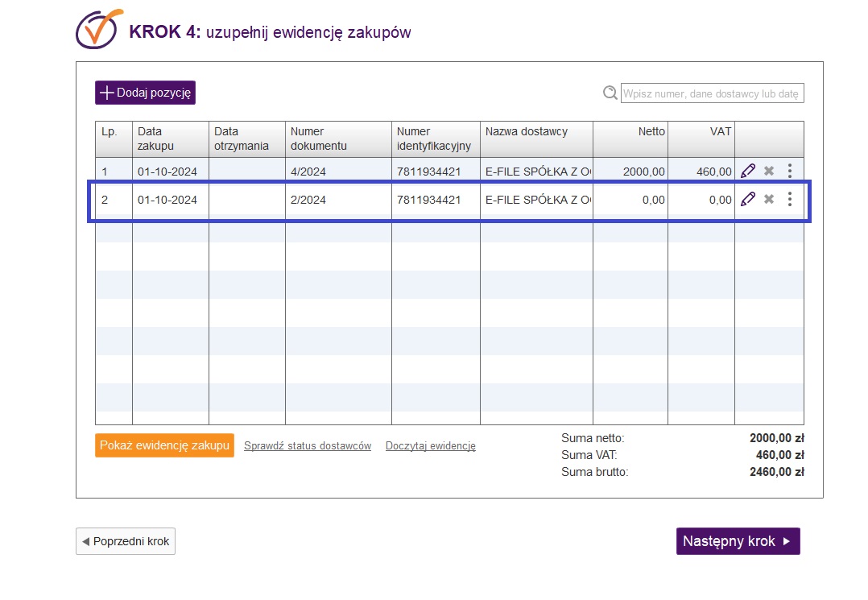Viewport: 868px width, 600px height.
Task: Go to Następny krok
Action: [x=738, y=541]
